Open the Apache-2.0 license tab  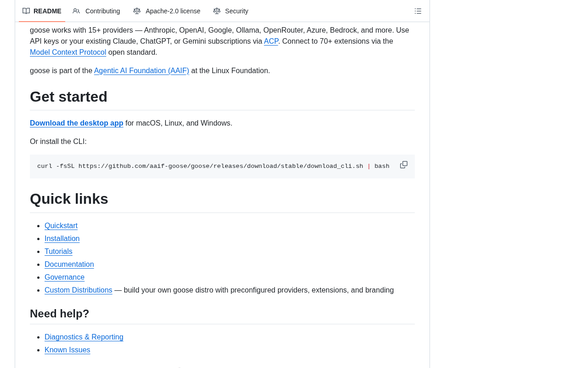pos(167,11)
